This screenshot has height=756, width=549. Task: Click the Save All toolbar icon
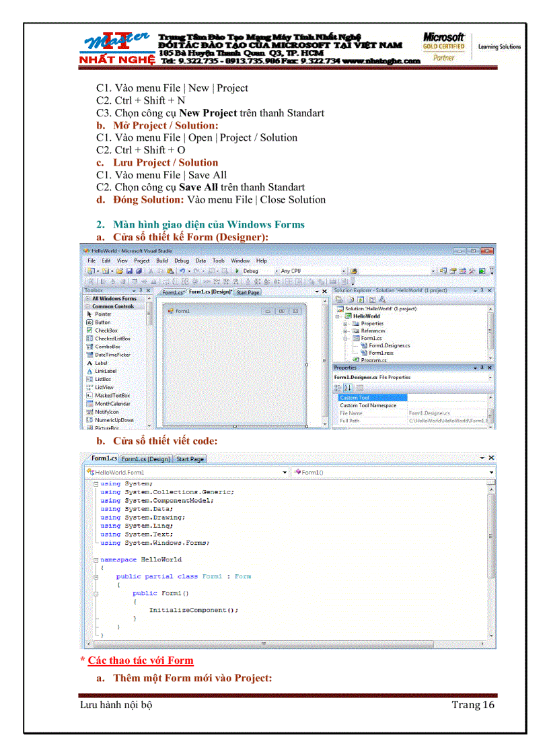point(139,271)
